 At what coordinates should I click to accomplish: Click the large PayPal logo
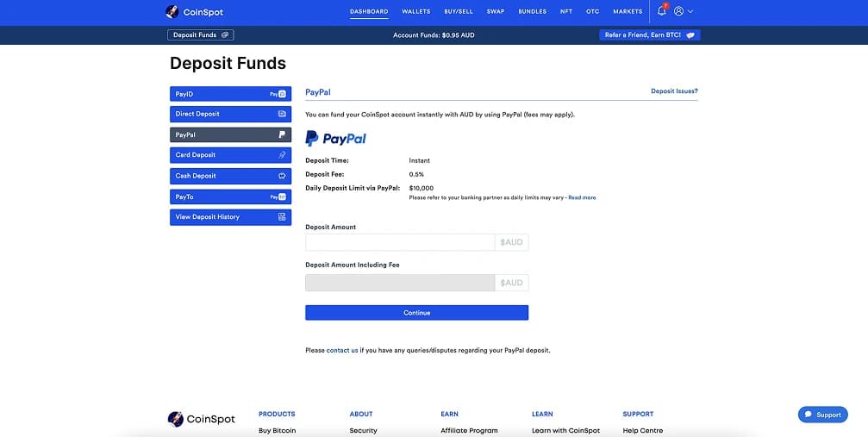click(x=335, y=138)
